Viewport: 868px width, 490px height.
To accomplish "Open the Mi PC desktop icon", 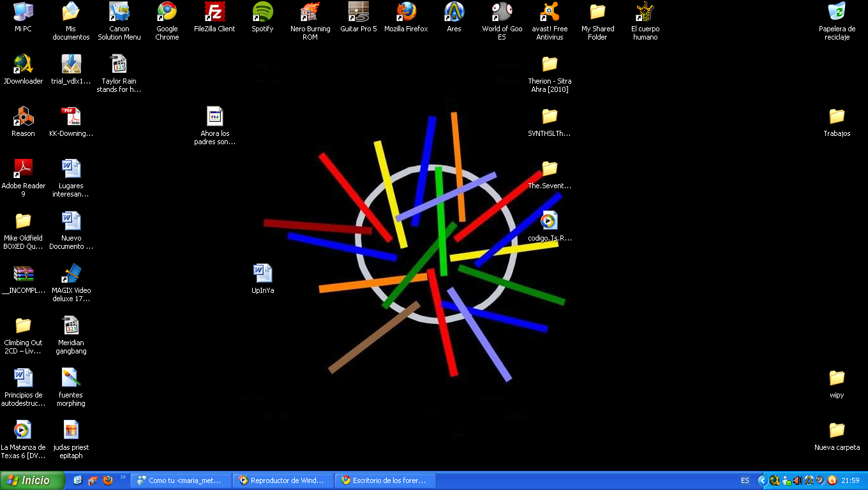I will click(x=24, y=18).
